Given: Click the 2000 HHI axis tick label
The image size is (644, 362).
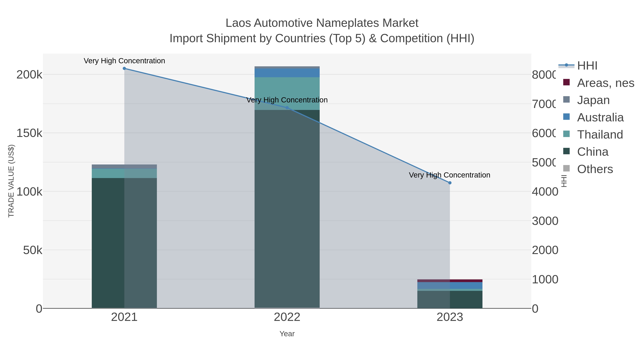Looking at the screenshot, I should 545,250.
